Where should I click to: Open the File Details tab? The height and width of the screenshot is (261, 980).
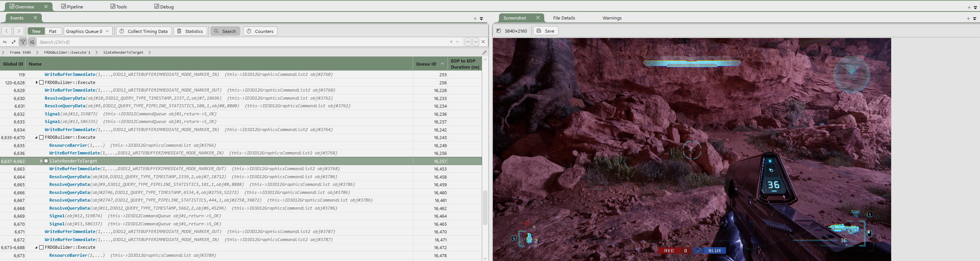(564, 18)
